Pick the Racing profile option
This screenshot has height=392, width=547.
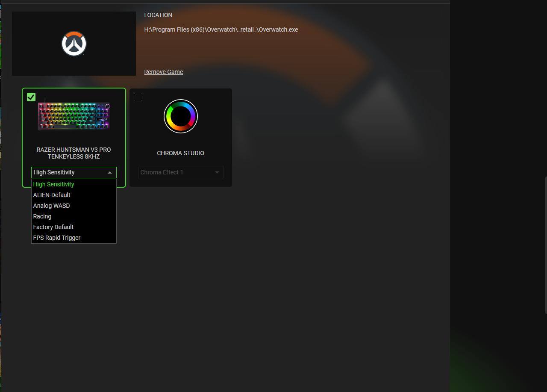(x=42, y=216)
